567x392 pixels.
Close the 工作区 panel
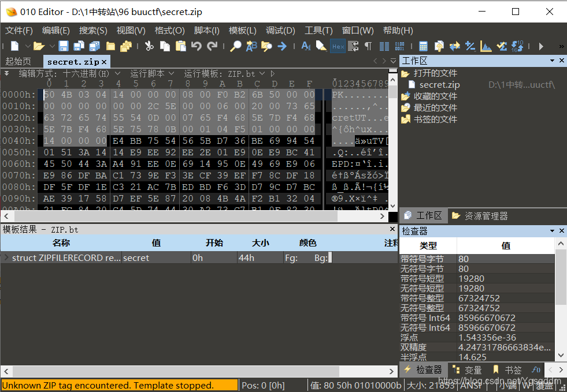click(x=562, y=61)
